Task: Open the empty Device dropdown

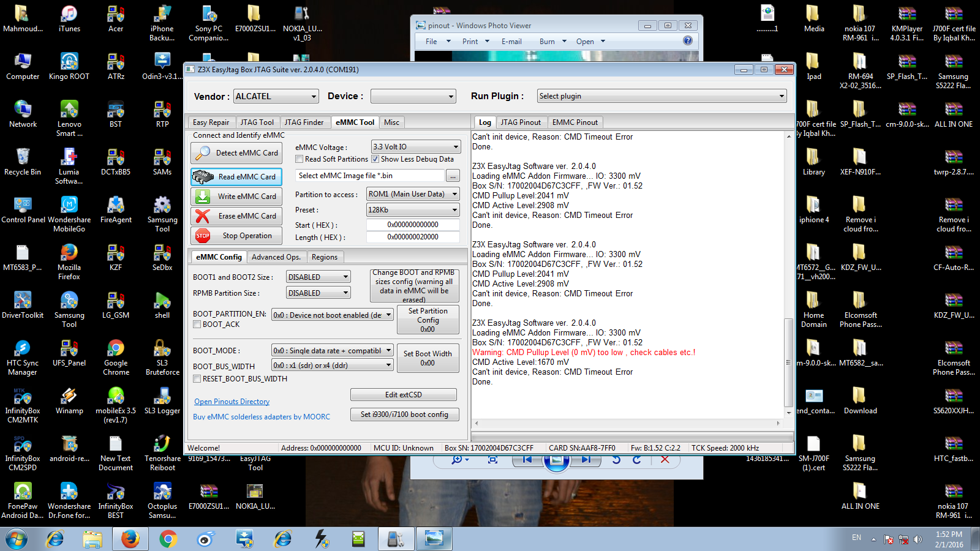Action: (413, 96)
